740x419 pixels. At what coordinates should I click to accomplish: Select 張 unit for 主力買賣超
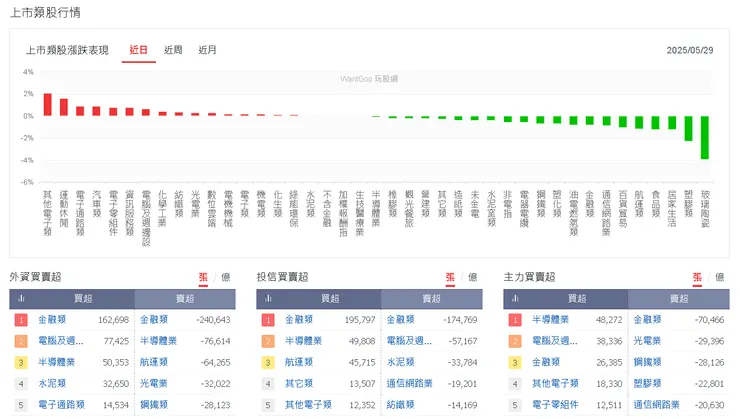click(697, 277)
